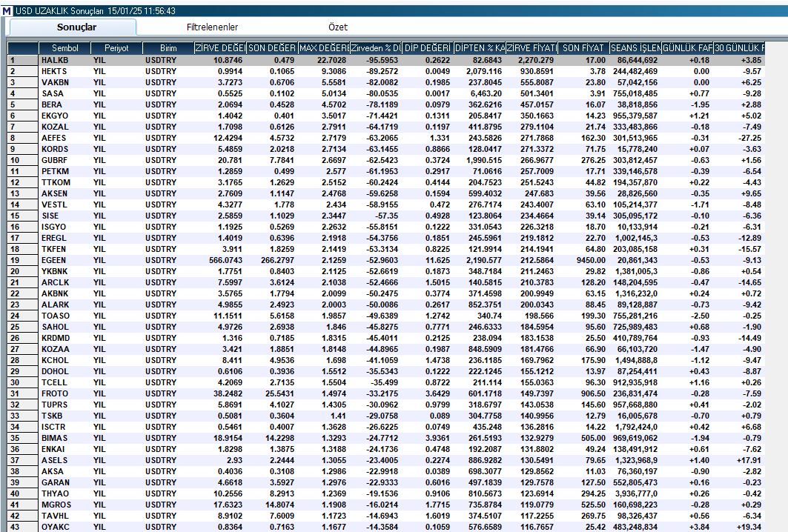
Task: Sort by the SON FİYAT column header
Action: [x=583, y=47]
